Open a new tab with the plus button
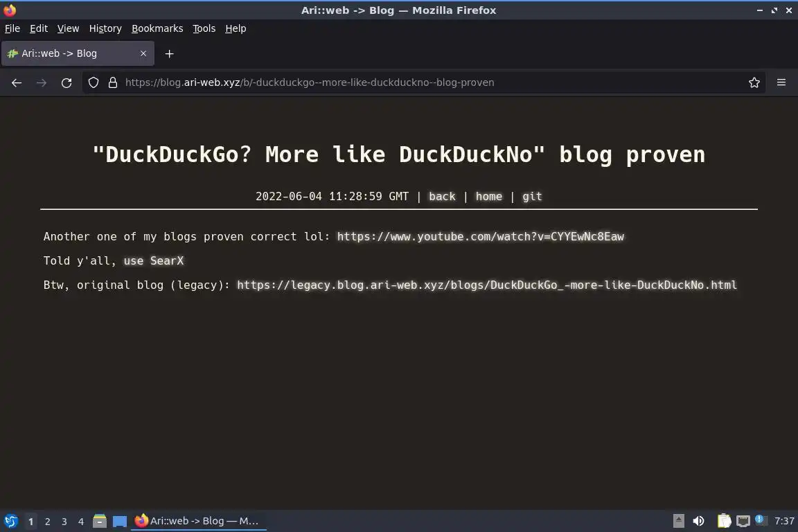798x532 pixels. (x=170, y=53)
